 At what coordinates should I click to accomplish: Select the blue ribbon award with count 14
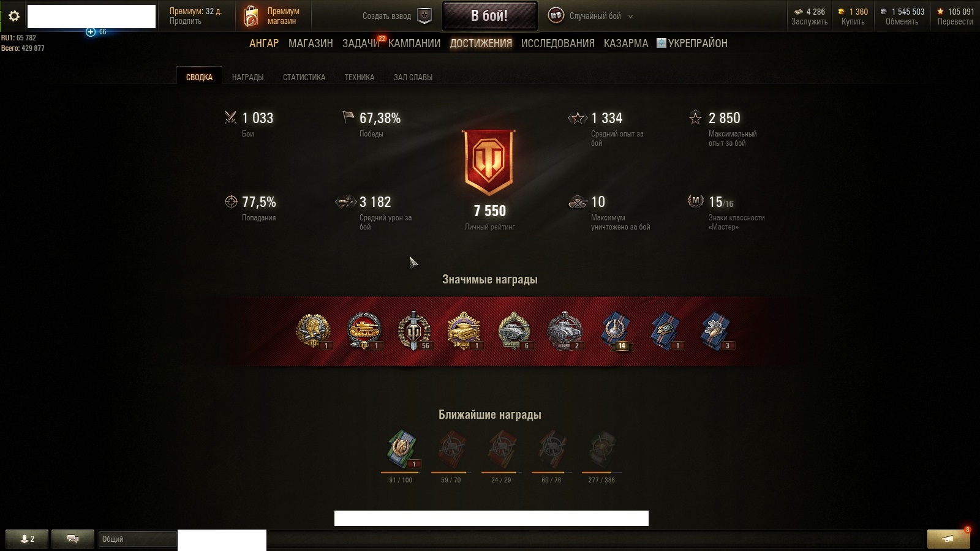tap(615, 331)
